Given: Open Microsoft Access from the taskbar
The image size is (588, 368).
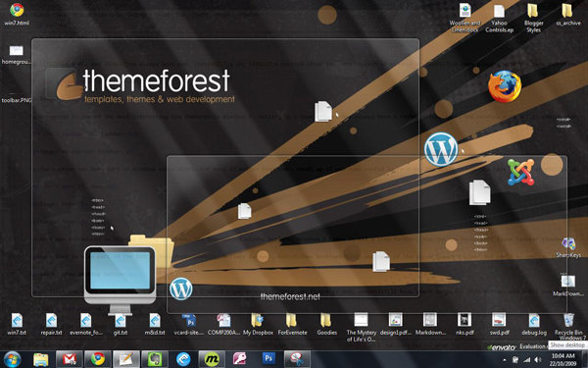Looking at the screenshot, I should coord(240,359).
